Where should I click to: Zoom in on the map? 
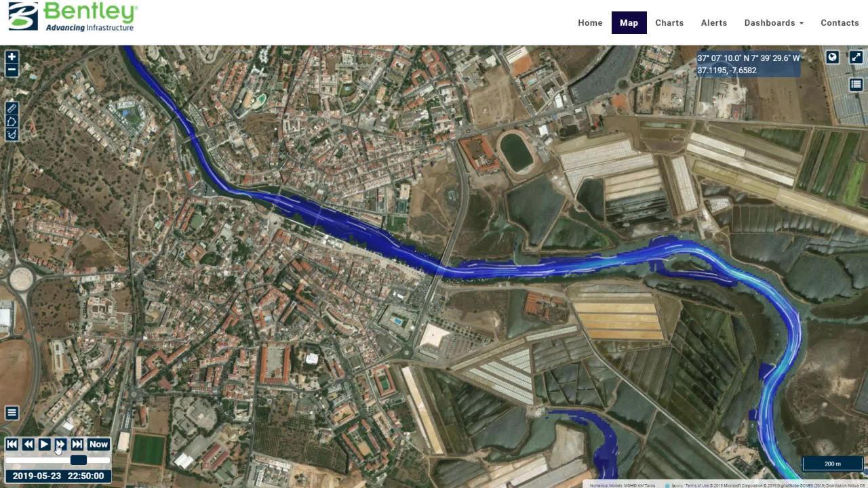pyautogui.click(x=12, y=57)
